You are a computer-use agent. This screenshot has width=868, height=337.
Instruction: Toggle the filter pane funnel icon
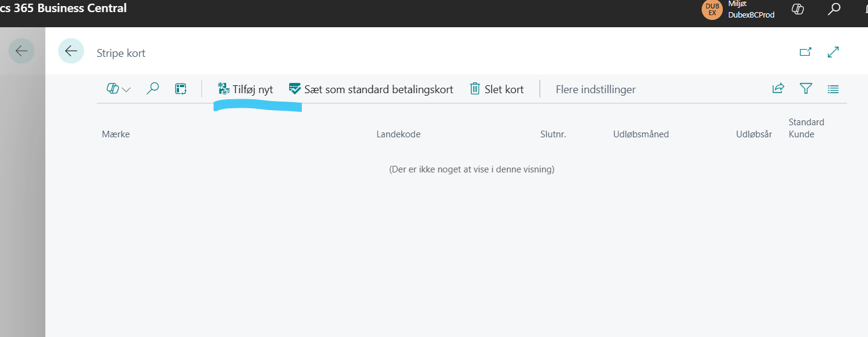tap(805, 89)
